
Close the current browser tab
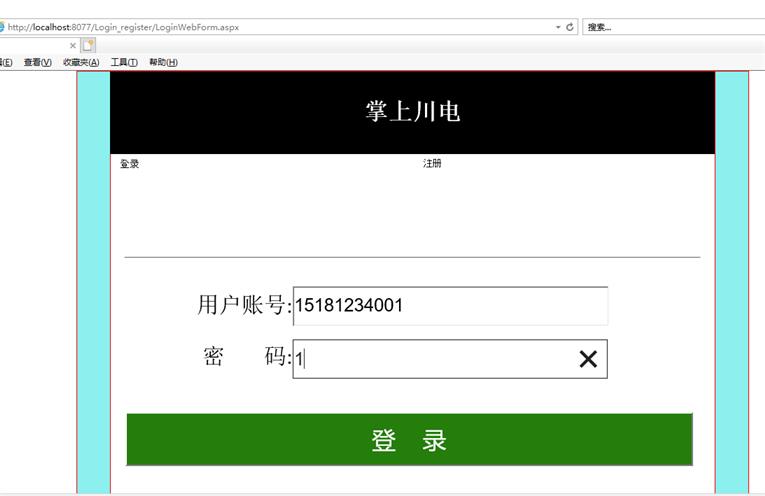tap(73, 45)
